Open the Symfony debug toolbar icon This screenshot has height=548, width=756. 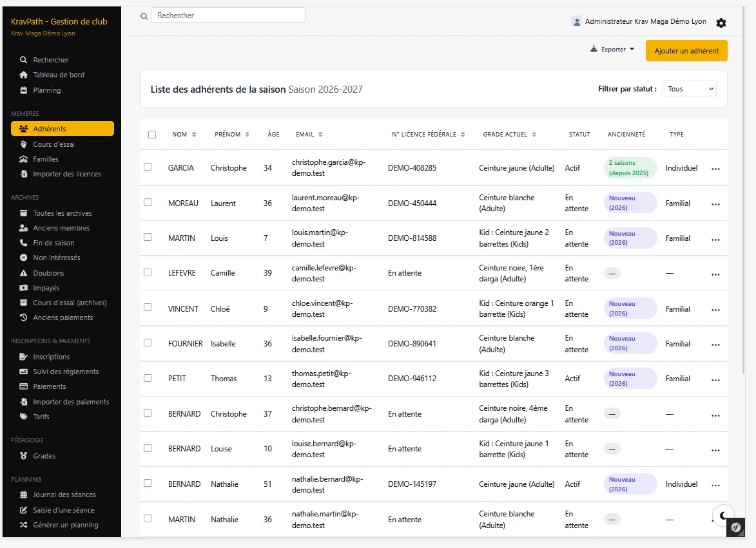click(736, 527)
